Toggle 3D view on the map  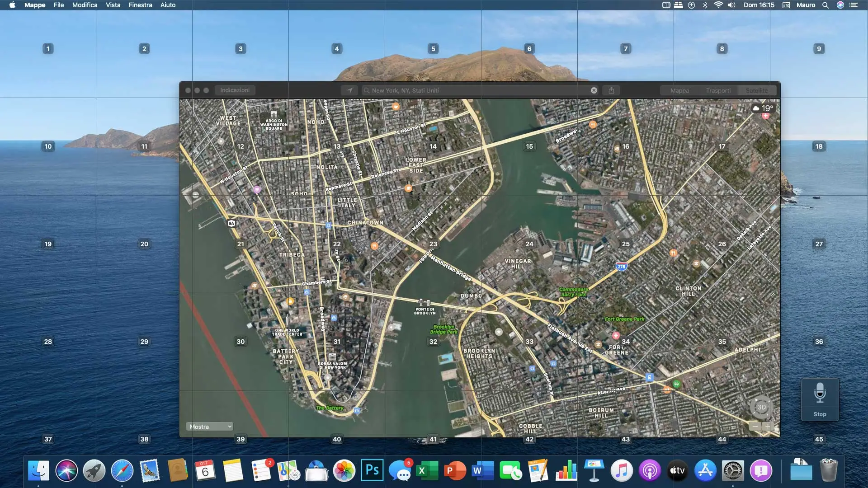[x=761, y=407]
